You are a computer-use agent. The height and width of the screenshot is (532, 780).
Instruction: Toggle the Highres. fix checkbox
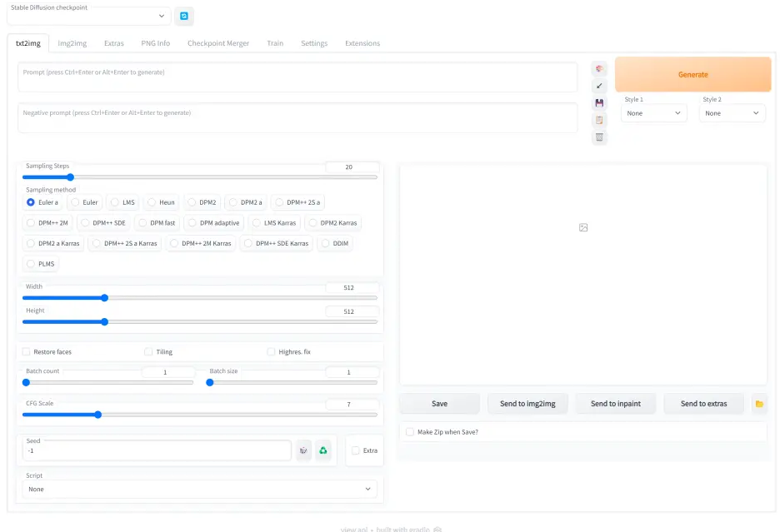pos(271,352)
